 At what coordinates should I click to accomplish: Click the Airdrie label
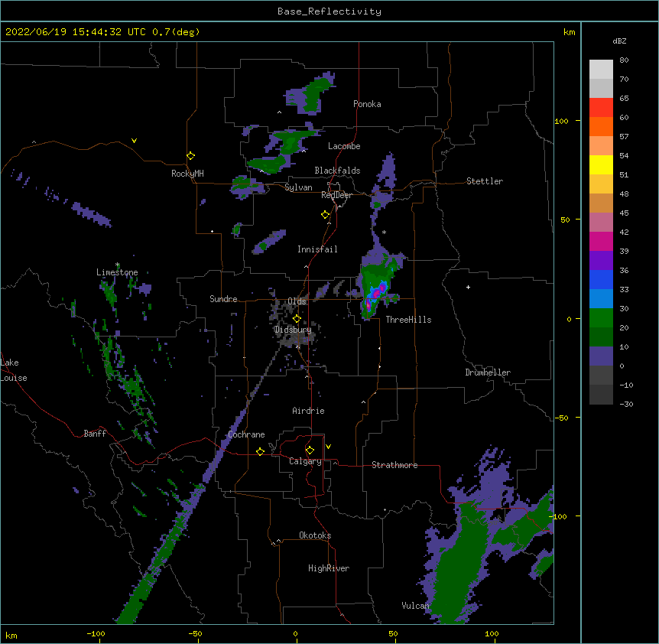point(308,411)
